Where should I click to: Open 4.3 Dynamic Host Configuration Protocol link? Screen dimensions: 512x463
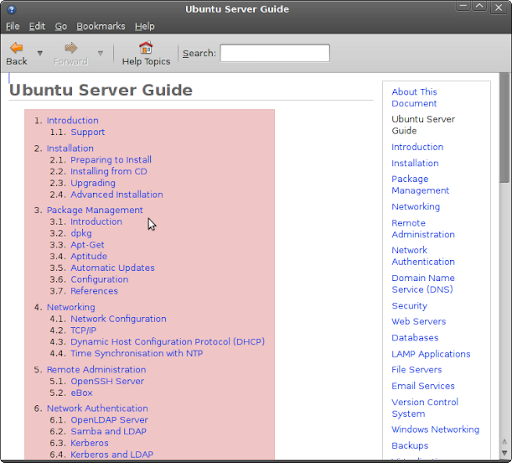point(168,342)
